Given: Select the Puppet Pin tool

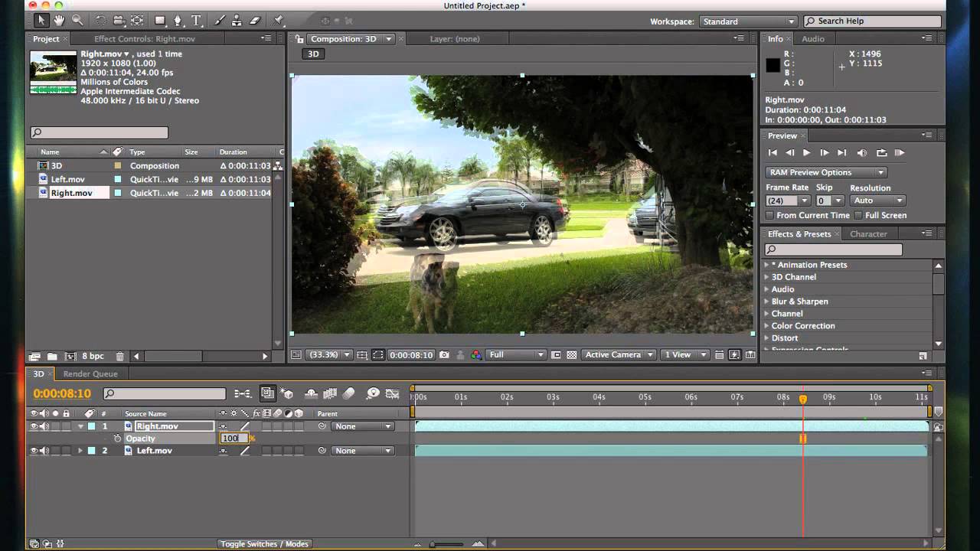Looking at the screenshot, I should click(279, 21).
